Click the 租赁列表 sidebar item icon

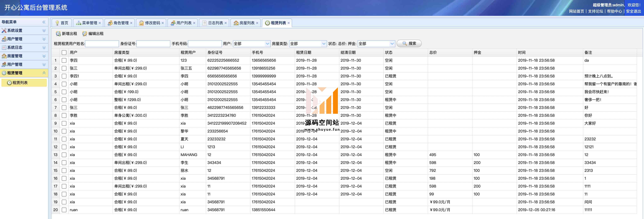9,83
